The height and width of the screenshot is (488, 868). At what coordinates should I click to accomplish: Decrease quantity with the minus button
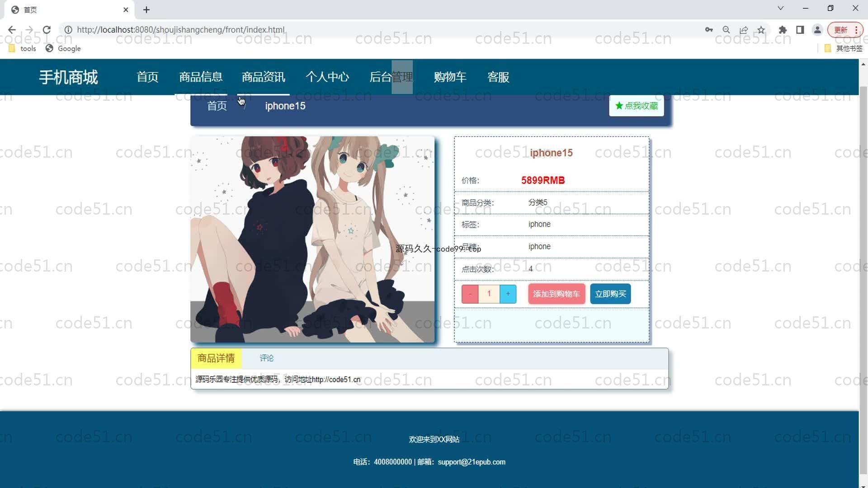470,294
